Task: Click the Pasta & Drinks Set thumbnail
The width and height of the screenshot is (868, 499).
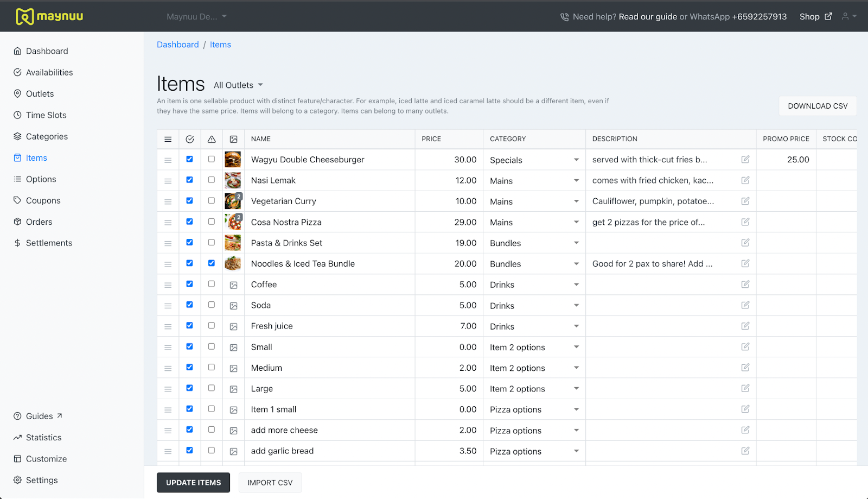Action: (x=233, y=243)
